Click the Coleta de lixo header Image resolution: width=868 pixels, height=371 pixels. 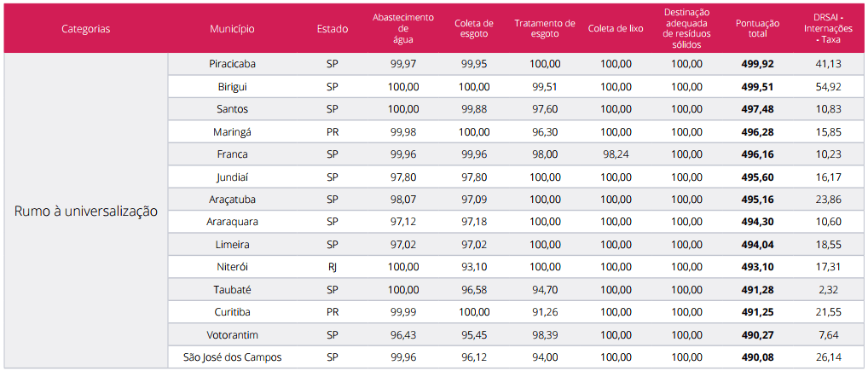pyautogui.click(x=616, y=28)
